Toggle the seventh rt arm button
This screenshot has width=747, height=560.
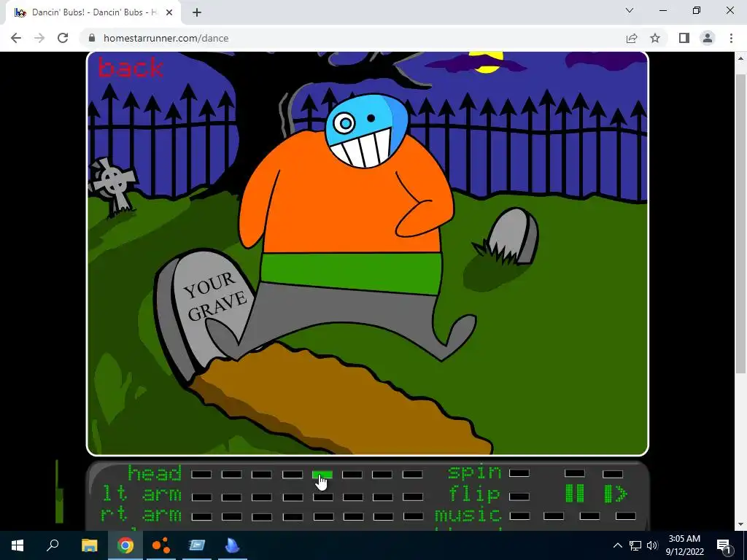click(383, 516)
